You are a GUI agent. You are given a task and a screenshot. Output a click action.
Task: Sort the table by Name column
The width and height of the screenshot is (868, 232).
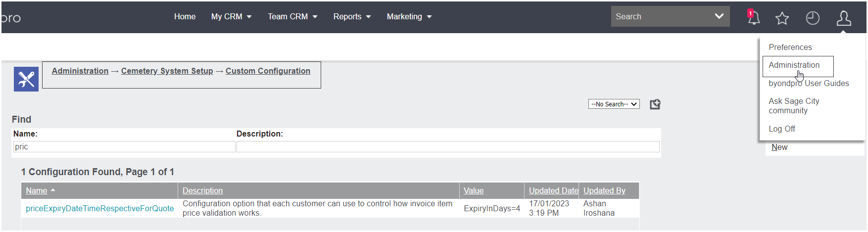37,190
